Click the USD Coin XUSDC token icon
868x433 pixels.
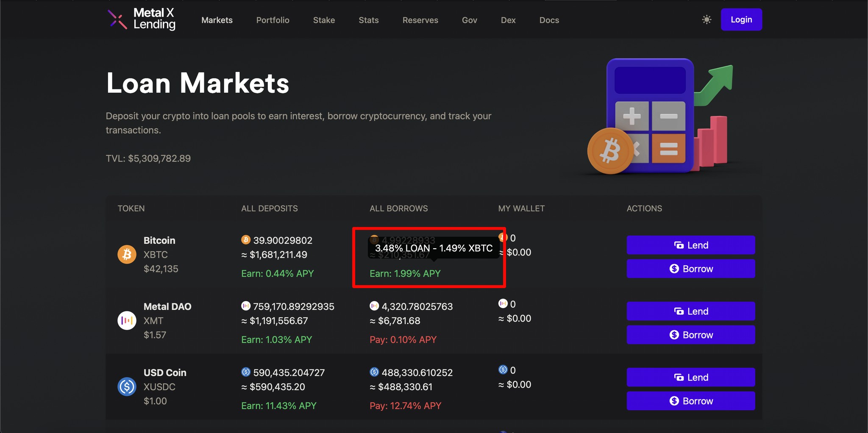click(127, 386)
